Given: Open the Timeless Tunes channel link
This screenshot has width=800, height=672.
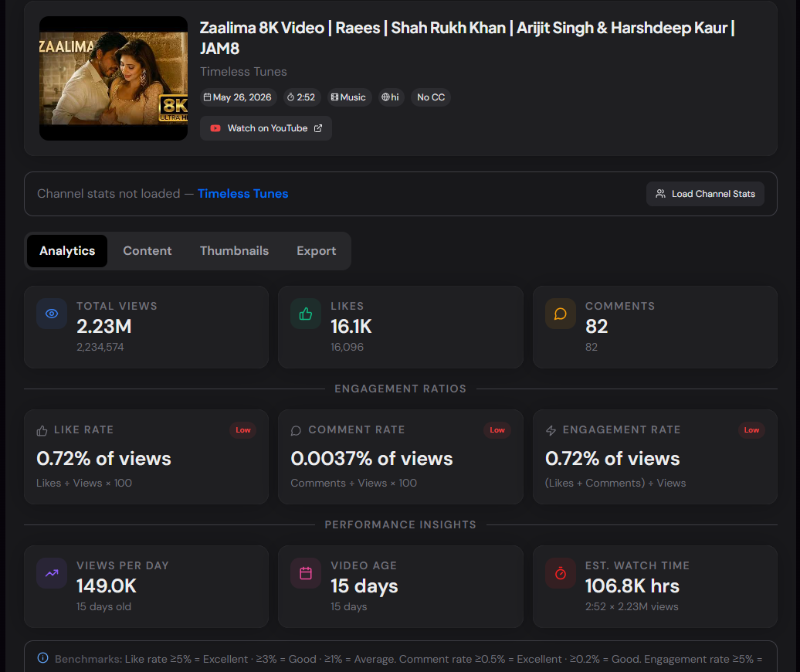Looking at the screenshot, I should [242, 194].
